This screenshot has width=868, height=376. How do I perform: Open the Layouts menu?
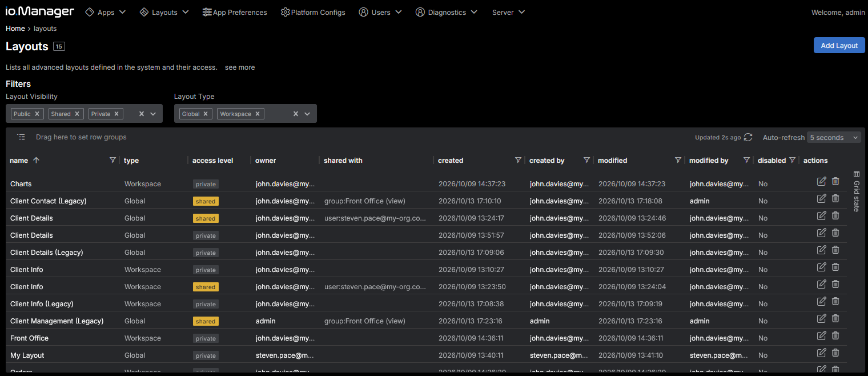coord(164,12)
